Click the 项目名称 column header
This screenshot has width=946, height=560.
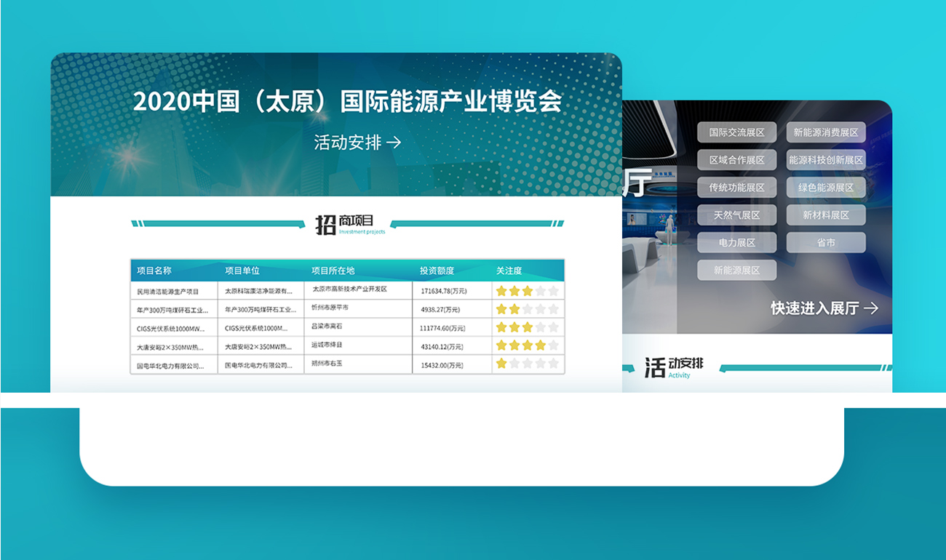pyautogui.click(x=154, y=271)
